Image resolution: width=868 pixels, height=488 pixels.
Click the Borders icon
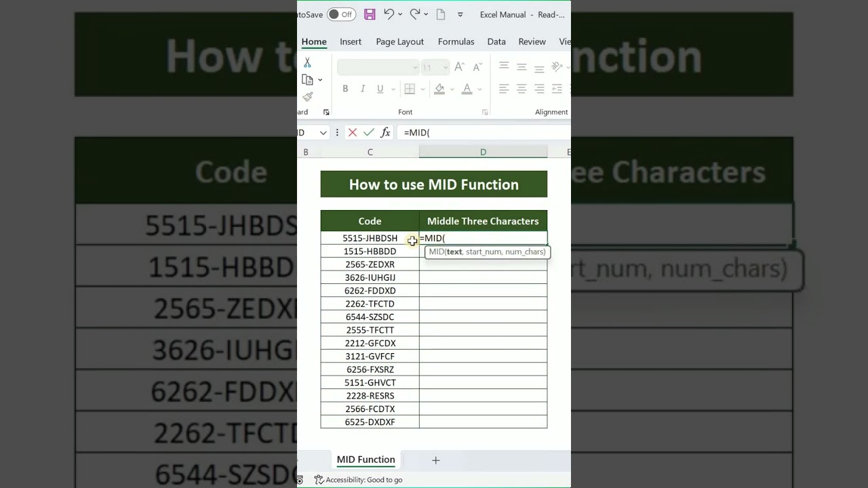pyautogui.click(x=410, y=89)
